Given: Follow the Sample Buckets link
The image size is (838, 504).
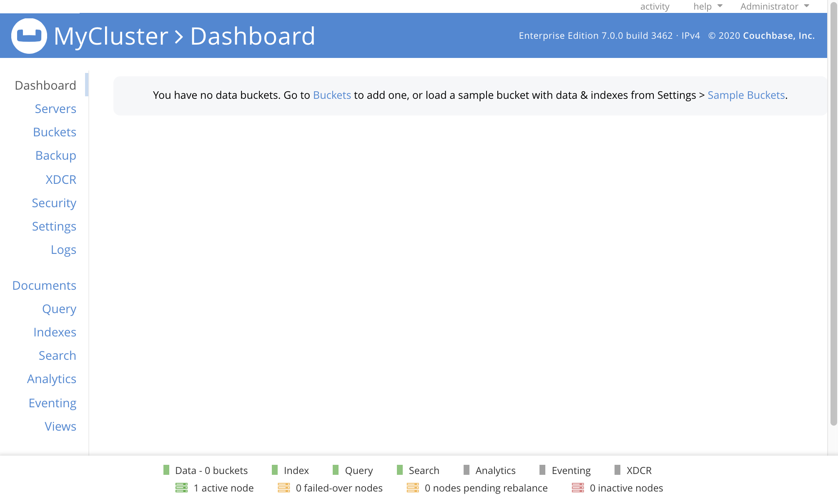Looking at the screenshot, I should click(x=745, y=95).
